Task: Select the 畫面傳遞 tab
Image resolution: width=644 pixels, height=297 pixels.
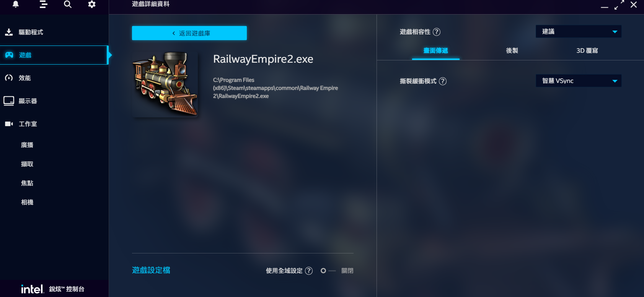Action: click(x=436, y=50)
